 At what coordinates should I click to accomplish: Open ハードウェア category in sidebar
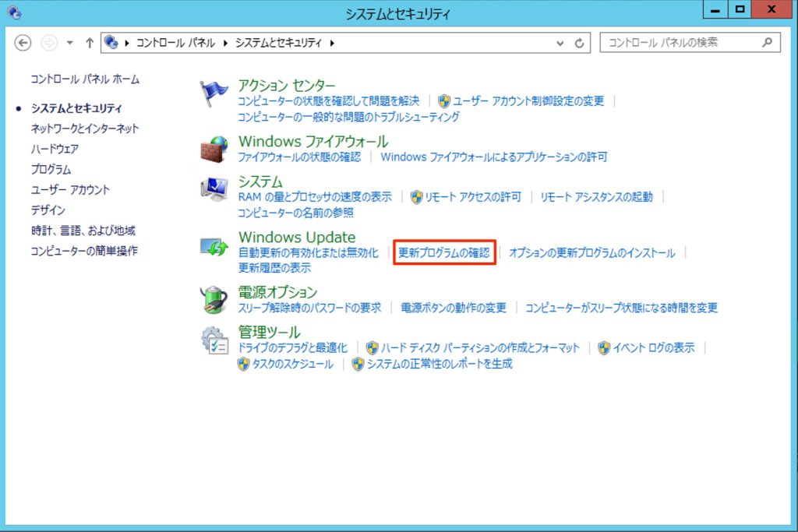55,149
